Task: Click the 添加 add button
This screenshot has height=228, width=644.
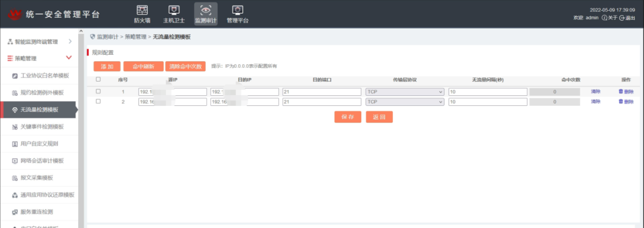Action: click(107, 67)
